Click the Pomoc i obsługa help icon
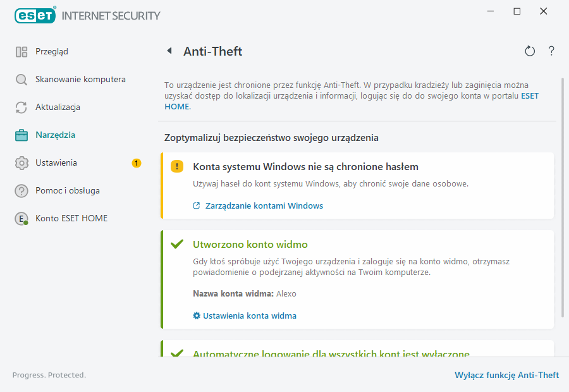This screenshot has height=392, width=569. 21,190
